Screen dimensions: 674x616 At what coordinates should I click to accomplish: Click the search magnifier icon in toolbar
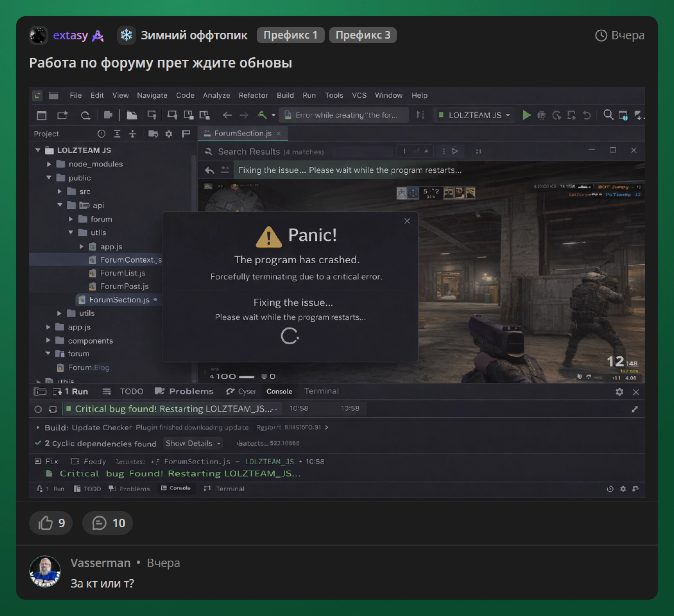click(x=608, y=115)
